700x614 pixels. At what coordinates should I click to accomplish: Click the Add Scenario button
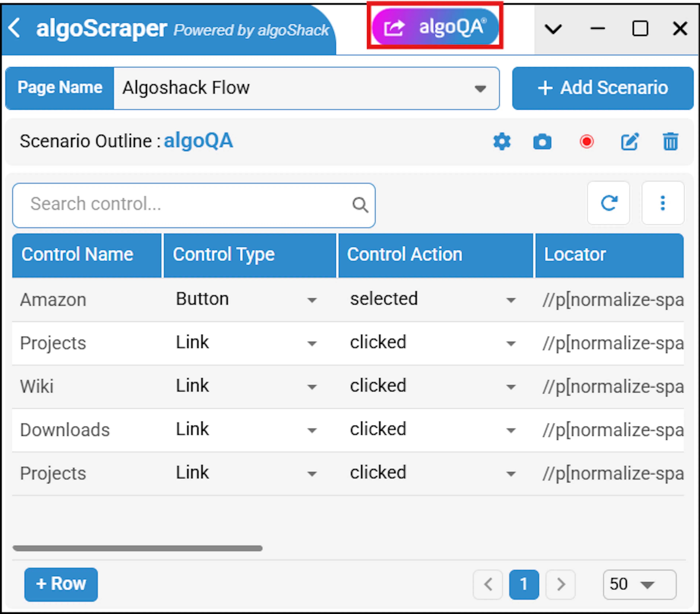(603, 88)
